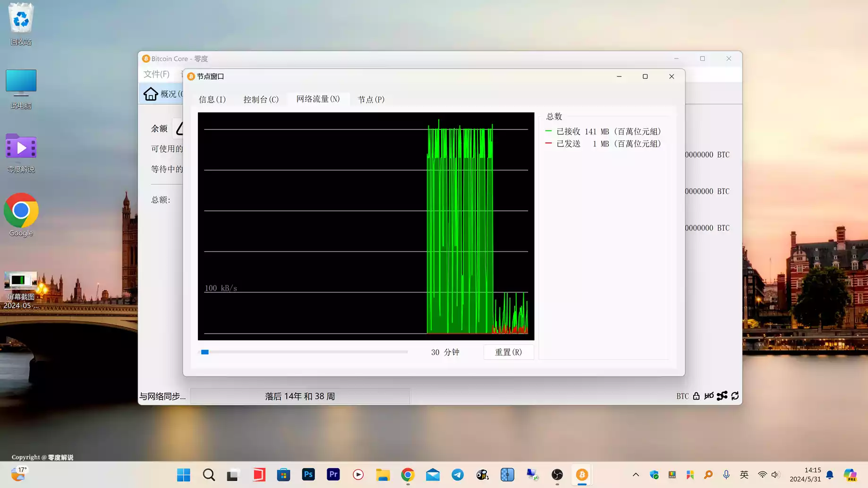The height and width of the screenshot is (488, 868).
Task: Minimize the 节点窗口 window
Action: pos(619,77)
